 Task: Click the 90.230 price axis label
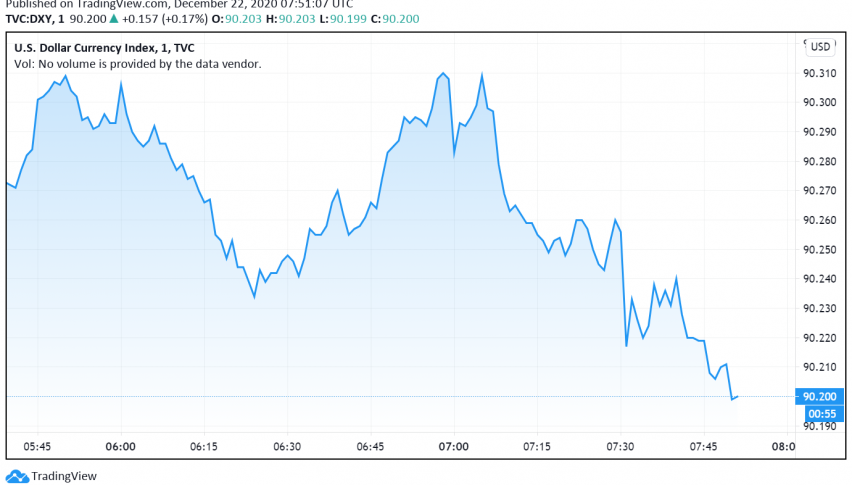[x=819, y=308]
